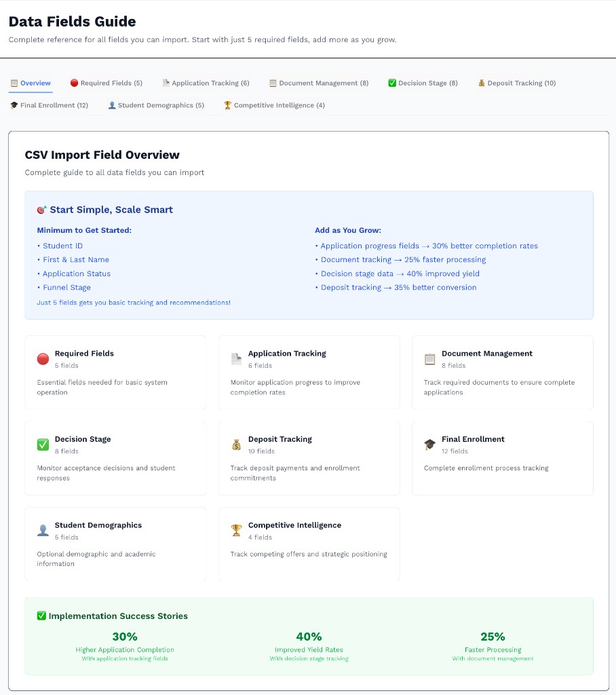Click the 30% Higher Application Completion stat
Screen dimensions: 616x695
pyautogui.click(x=125, y=646)
